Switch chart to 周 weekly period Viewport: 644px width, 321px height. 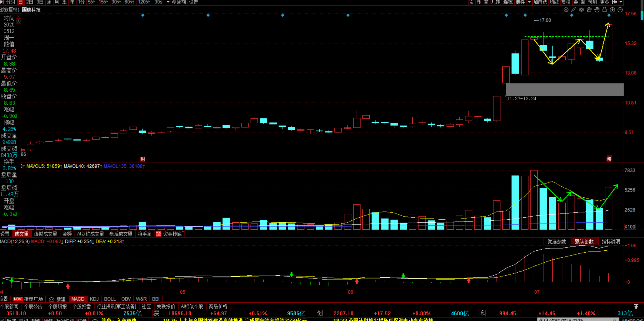point(49,2)
